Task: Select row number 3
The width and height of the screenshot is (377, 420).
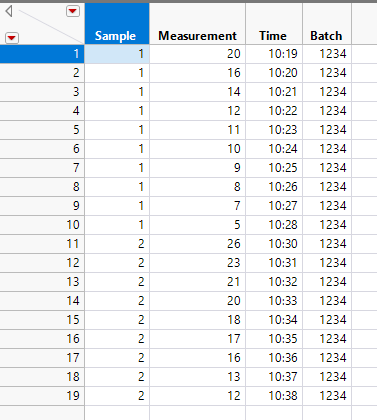Action: 42,92
